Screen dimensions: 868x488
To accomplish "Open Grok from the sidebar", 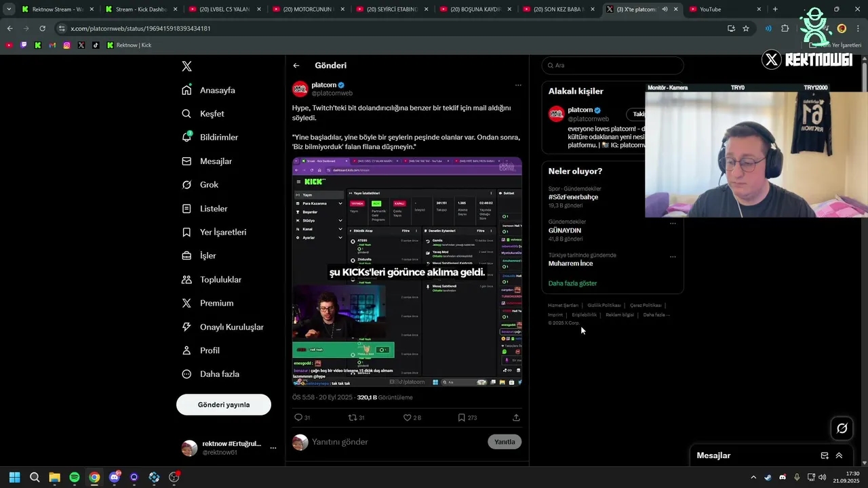I will coord(200,184).
